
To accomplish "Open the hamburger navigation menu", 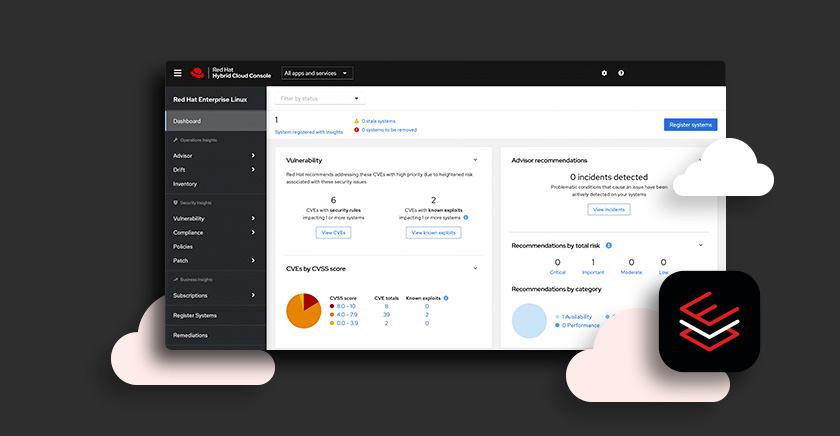I will (x=177, y=73).
